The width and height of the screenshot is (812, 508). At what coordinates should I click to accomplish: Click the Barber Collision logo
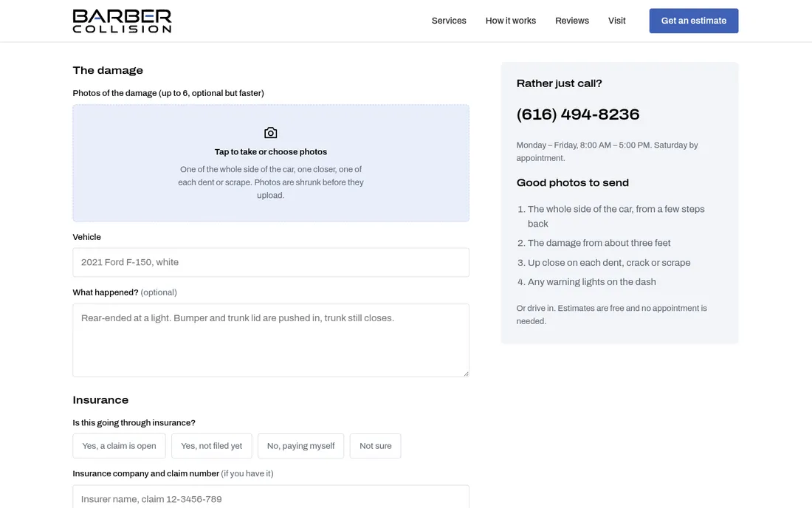tap(122, 21)
